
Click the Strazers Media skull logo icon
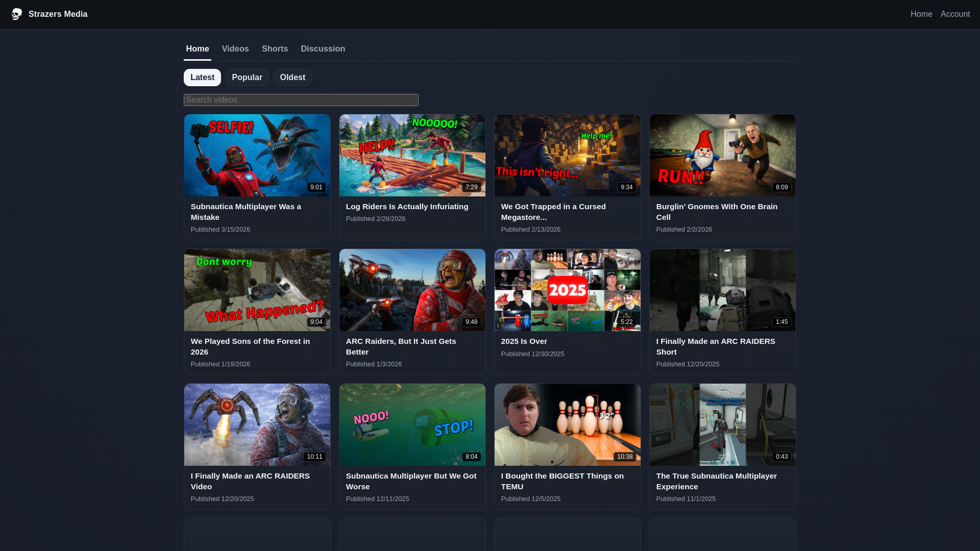tap(17, 14)
